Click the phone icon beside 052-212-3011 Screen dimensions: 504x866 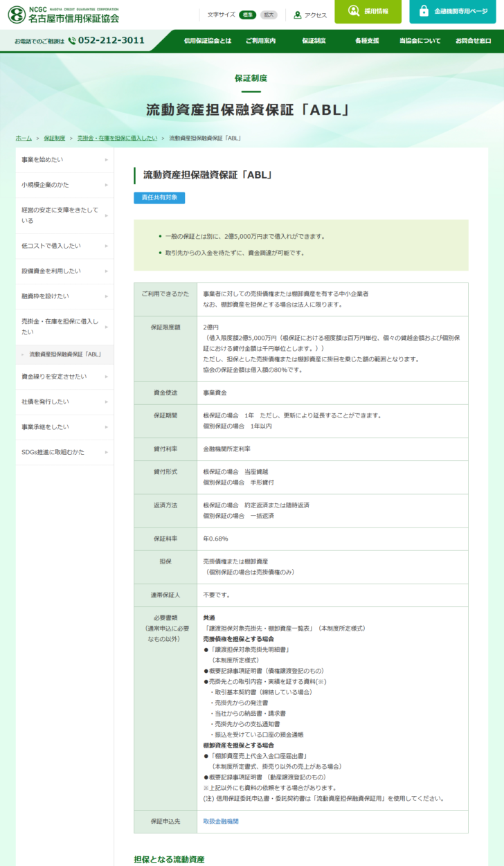click(72, 41)
